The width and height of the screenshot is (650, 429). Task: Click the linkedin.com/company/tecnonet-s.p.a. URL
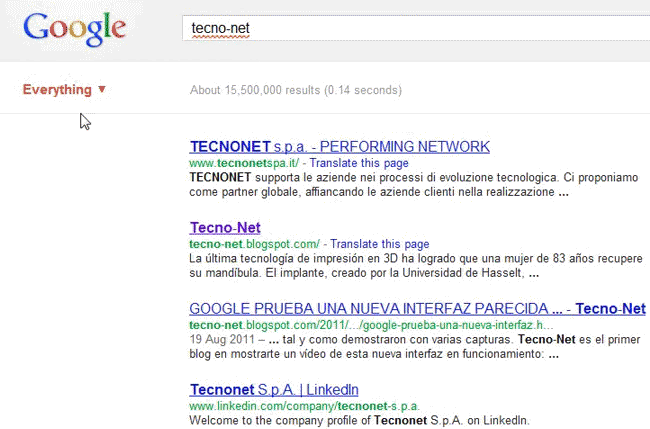click(x=305, y=406)
